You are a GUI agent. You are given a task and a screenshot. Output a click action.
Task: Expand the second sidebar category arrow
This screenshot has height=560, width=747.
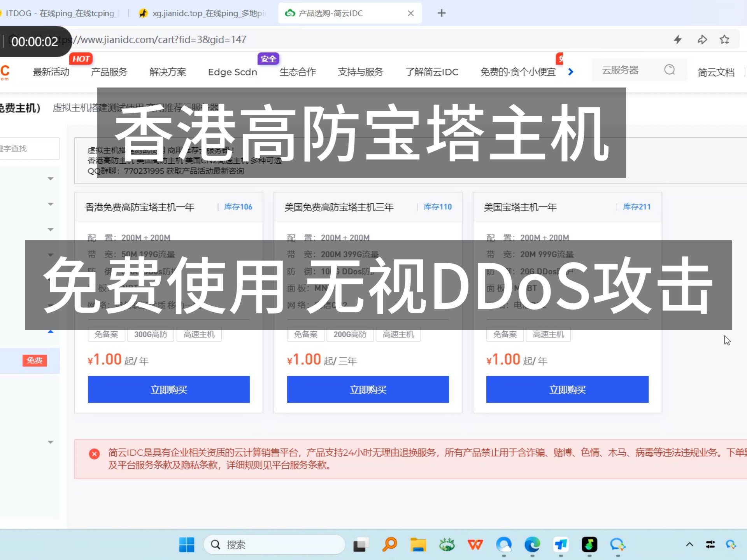click(51, 204)
